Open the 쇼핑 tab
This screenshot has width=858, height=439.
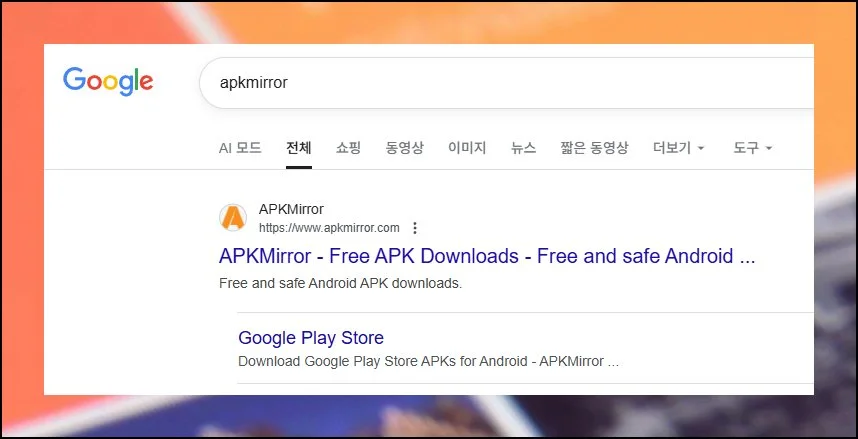(349, 148)
